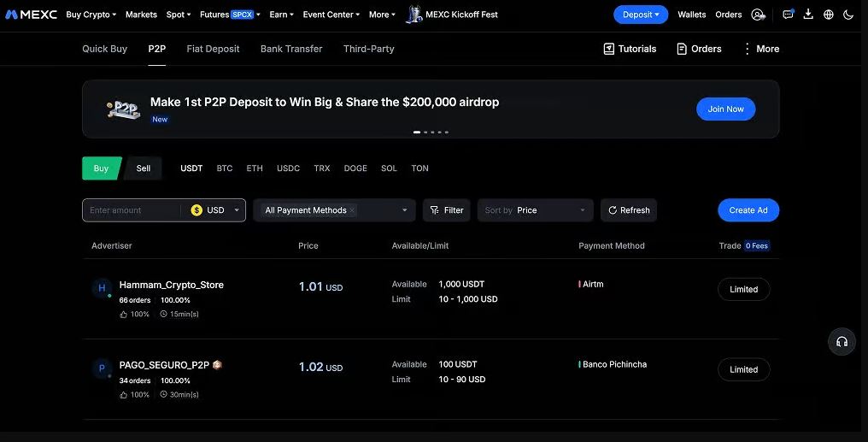The width and height of the screenshot is (868, 442).
Task: Open the Deposit dropdown
Action: click(x=641, y=15)
